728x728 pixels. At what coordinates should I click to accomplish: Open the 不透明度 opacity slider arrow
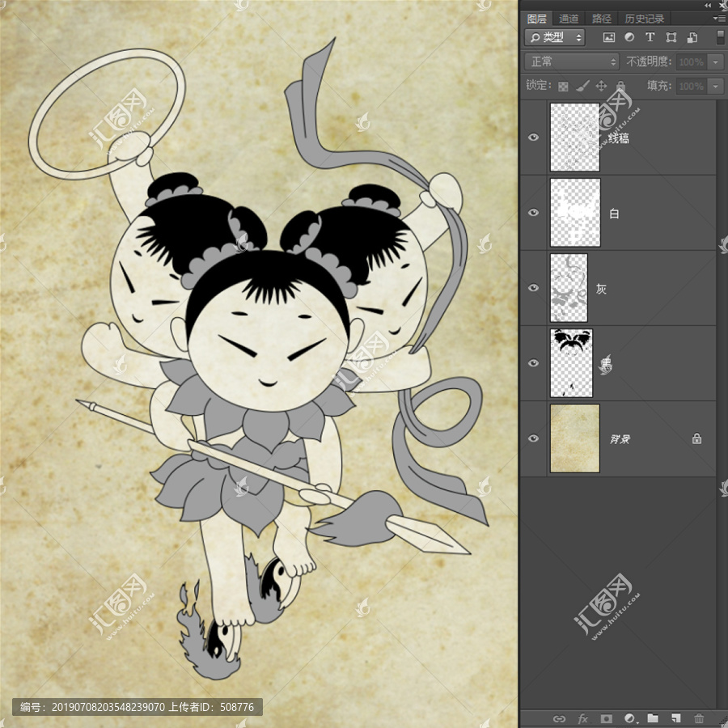pyautogui.click(x=716, y=61)
